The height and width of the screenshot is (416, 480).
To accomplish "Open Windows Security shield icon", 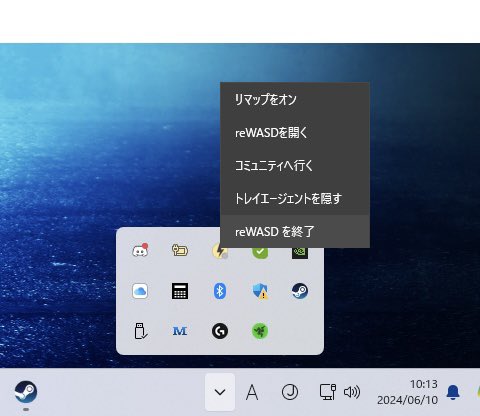I will pos(260,291).
